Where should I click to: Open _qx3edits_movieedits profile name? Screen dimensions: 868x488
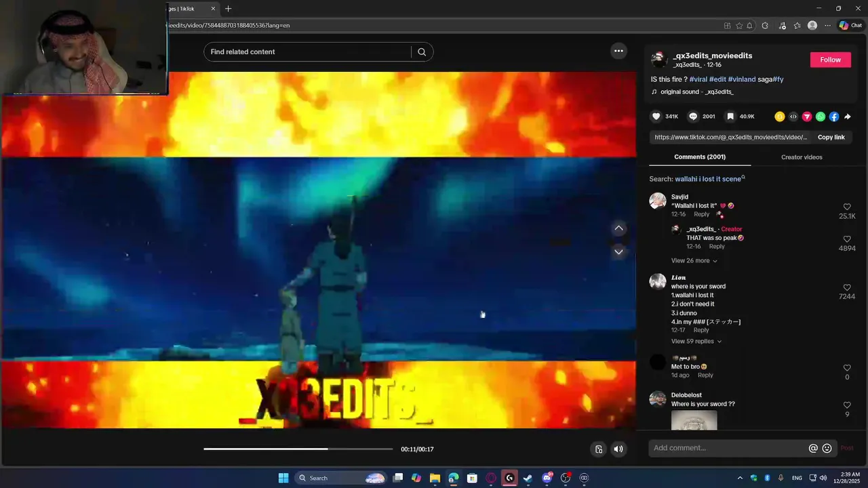coord(712,56)
